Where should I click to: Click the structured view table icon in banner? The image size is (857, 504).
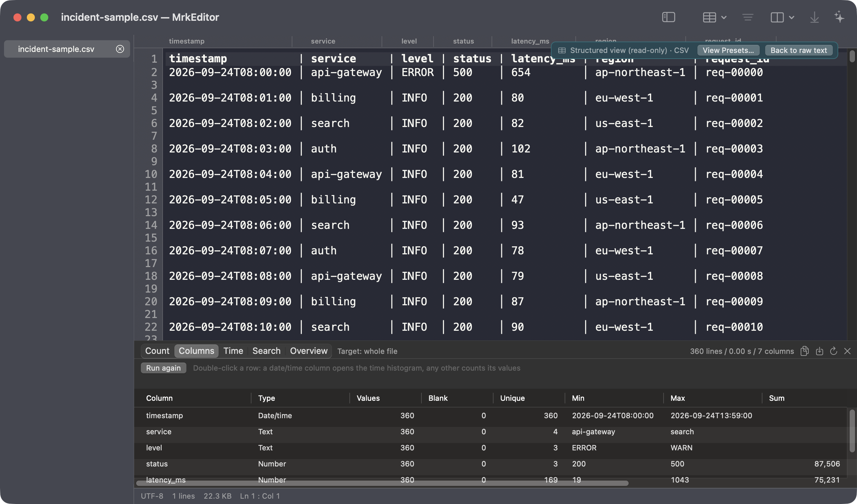tap(562, 50)
